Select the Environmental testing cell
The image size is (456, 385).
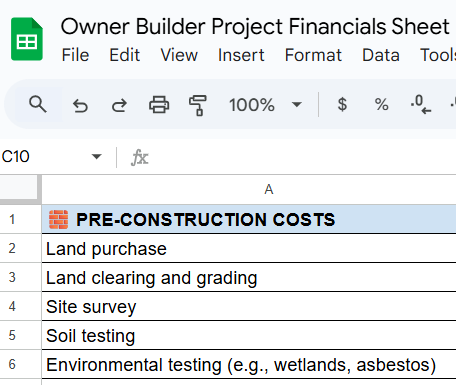pos(249,364)
